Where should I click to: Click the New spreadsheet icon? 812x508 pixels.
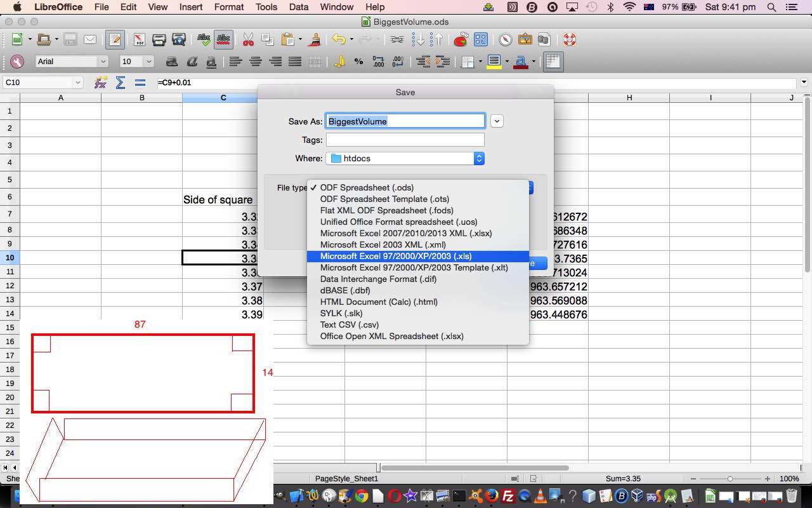point(17,39)
